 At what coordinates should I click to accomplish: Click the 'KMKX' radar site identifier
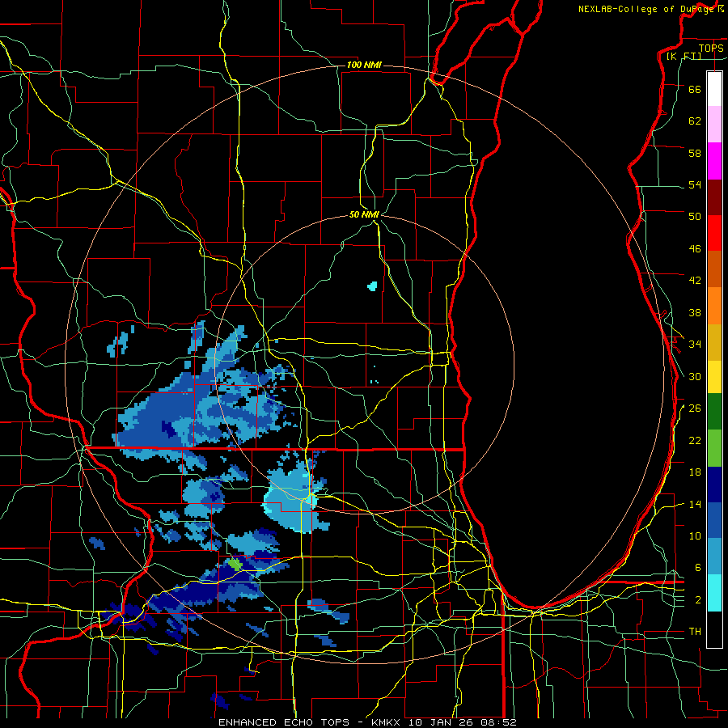[385, 722]
